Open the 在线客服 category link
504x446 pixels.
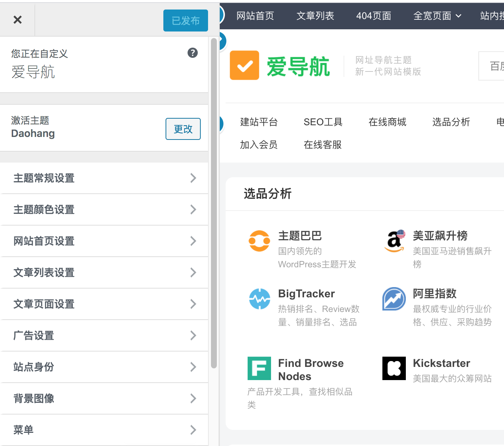322,145
